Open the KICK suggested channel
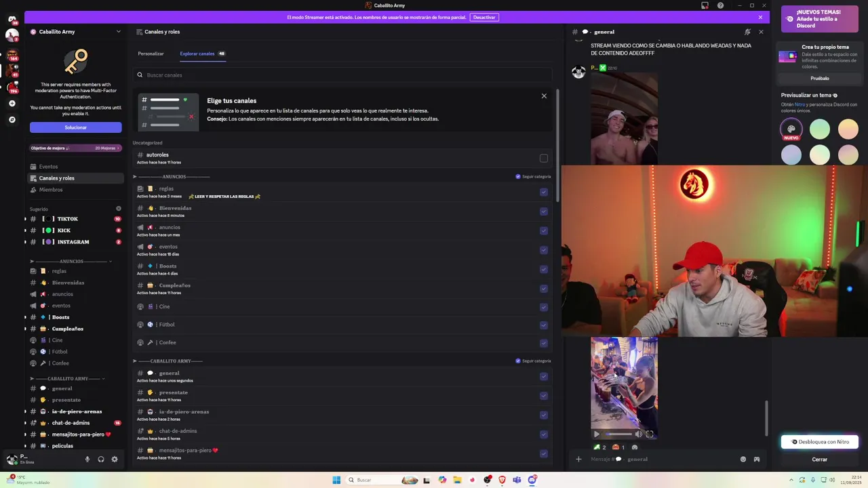Image resolution: width=868 pixels, height=488 pixels. click(75, 230)
